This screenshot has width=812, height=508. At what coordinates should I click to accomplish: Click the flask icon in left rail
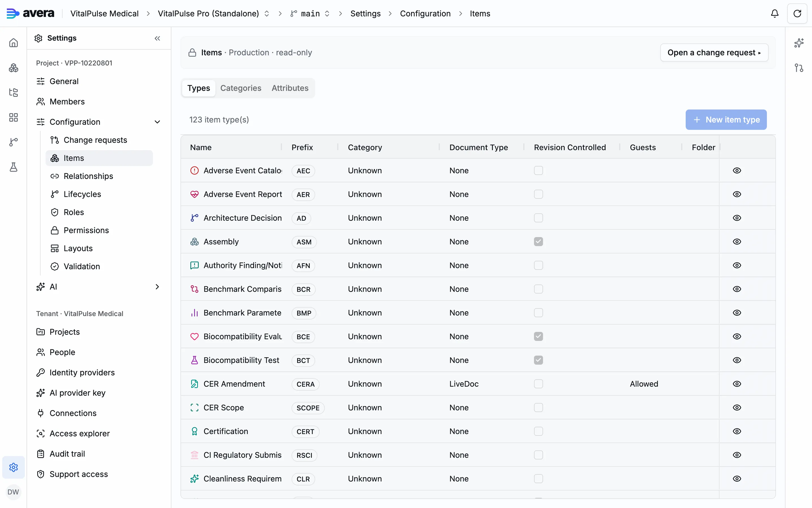pyautogui.click(x=14, y=167)
